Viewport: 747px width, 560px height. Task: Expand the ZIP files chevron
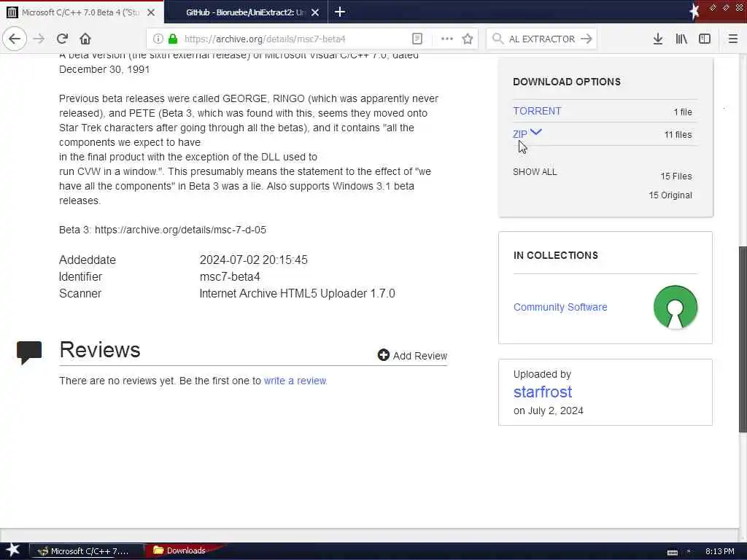coord(535,133)
